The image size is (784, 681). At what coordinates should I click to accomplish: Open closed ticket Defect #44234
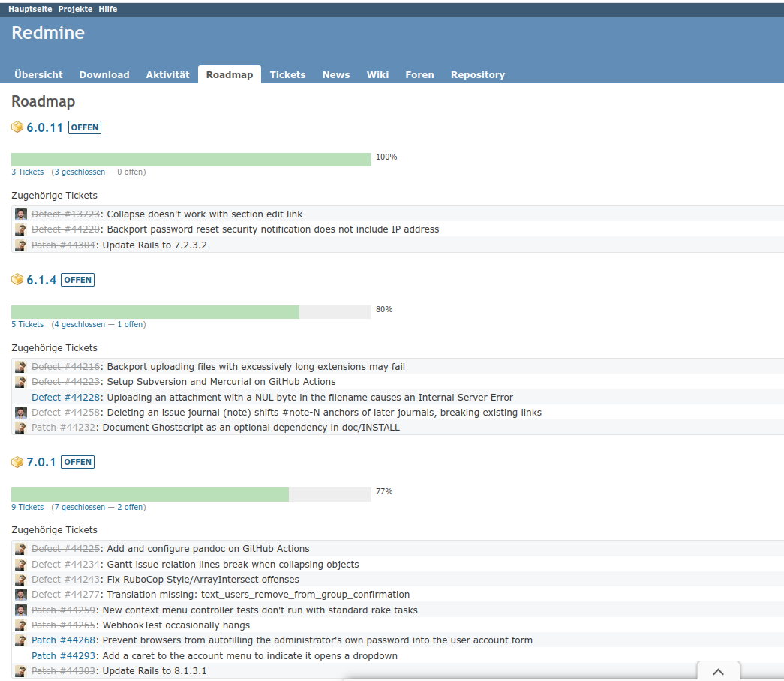pyautogui.click(x=66, y=565)
